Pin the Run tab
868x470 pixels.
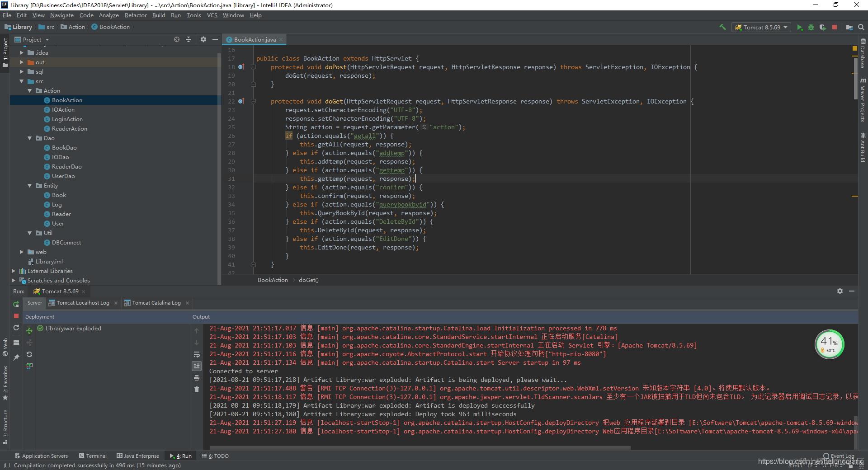tap(16, 357)
